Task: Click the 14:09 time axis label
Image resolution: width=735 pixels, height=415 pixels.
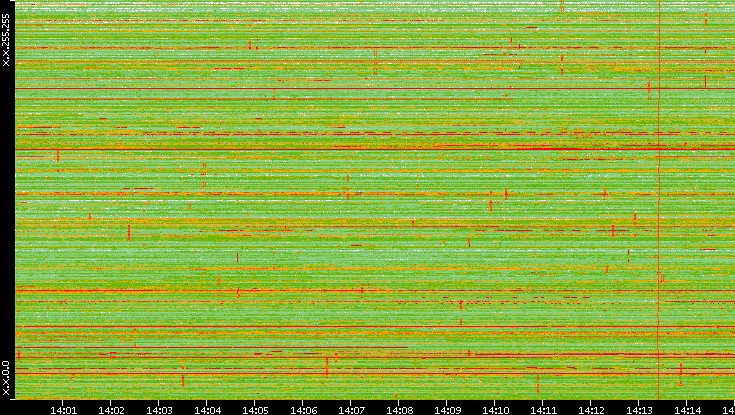Action: coord(447,410)
